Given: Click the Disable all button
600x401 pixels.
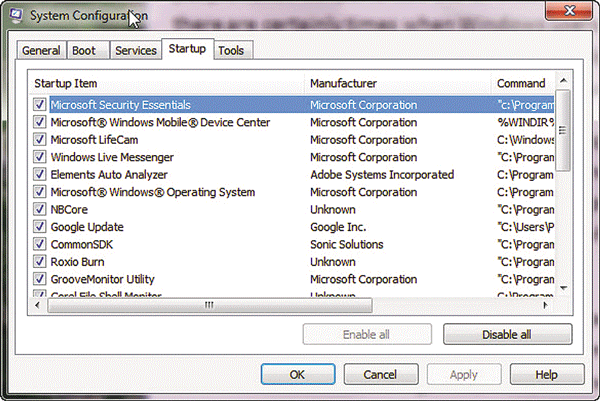Looking at the screenshot, I should pos(507,334).
